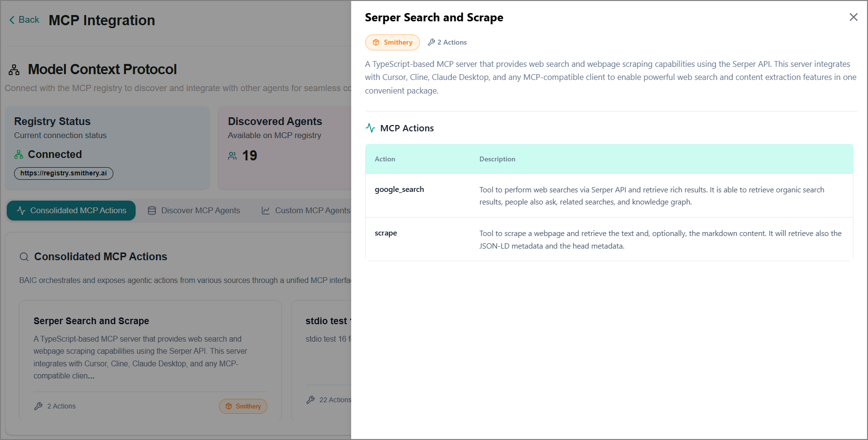Viewport: 868px width, 440px height.
Task: Switch to Consolidated MCP Actions tab
Action: 71,210
